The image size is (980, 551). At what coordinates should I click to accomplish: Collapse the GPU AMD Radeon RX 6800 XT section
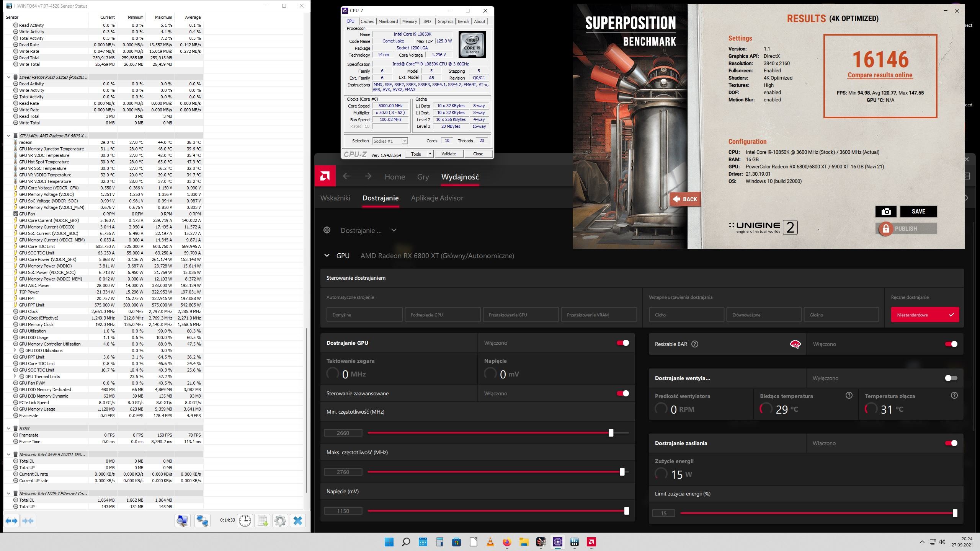click(327, 256)
